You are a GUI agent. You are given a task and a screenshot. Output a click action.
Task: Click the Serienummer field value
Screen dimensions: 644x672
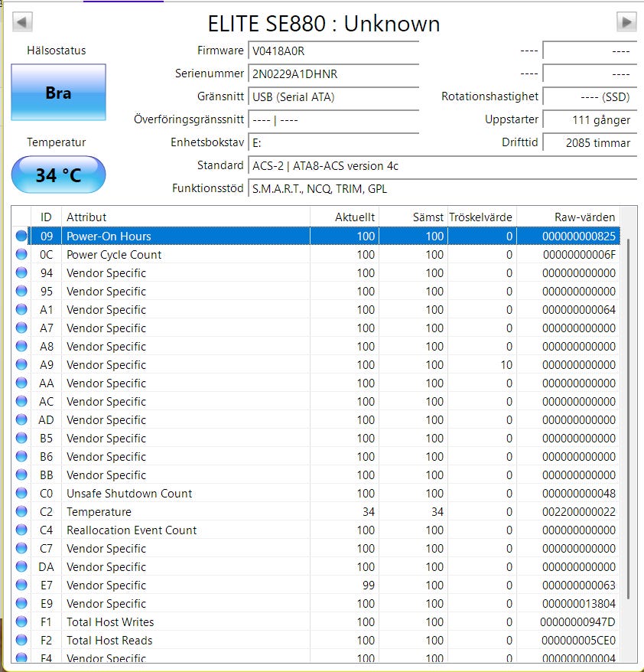[x=333, y=74]
